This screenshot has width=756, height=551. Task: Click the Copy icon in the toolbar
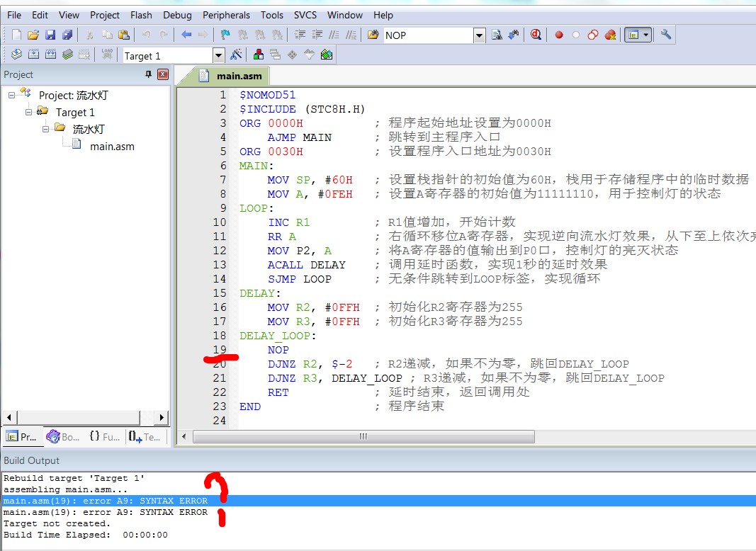(x=107, y=35)
